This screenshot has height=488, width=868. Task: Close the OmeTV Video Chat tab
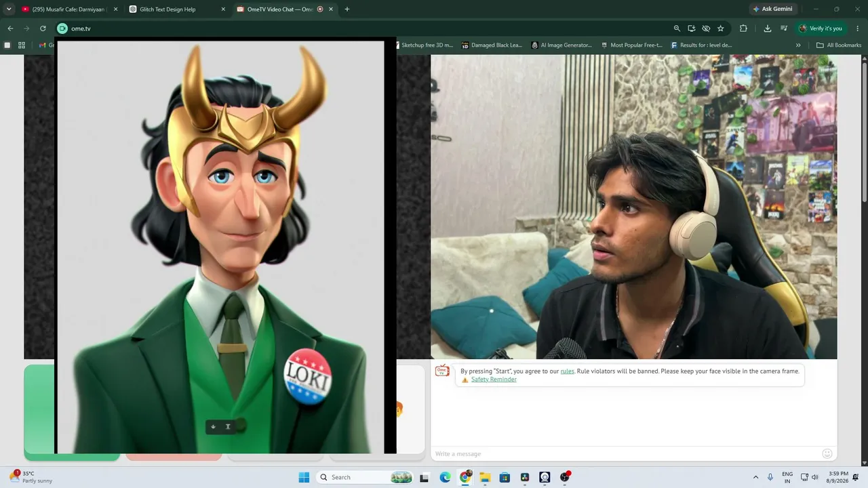(331, 9)
